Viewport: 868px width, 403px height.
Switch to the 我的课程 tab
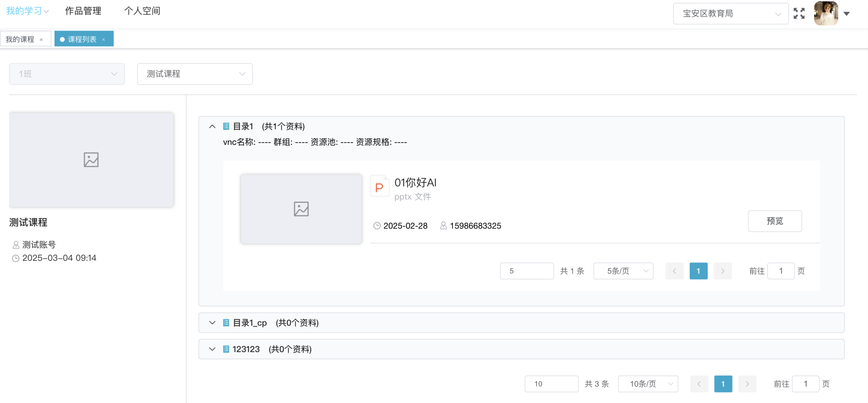pos(20,39)
